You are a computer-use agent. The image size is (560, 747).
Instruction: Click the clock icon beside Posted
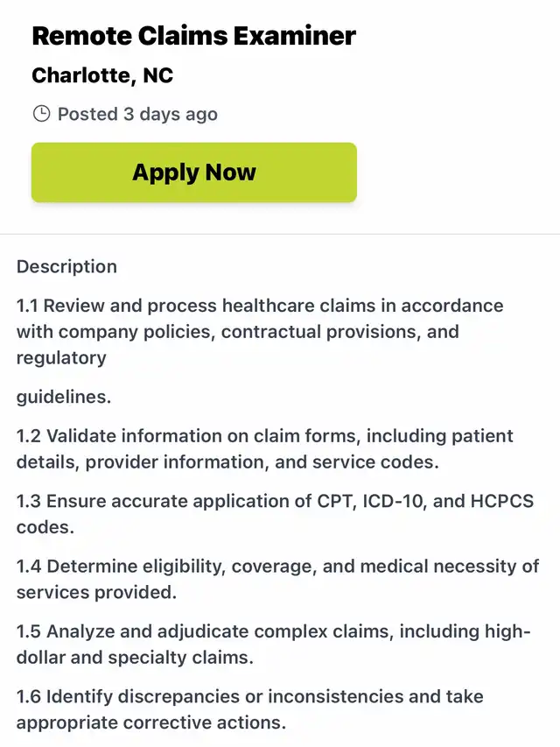coord(41,114)
